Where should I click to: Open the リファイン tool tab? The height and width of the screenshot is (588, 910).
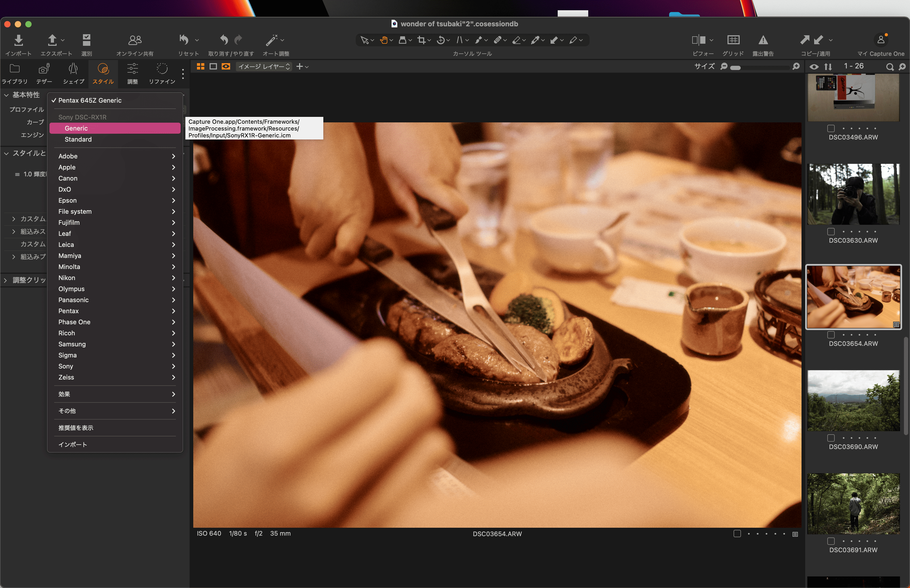162,74
